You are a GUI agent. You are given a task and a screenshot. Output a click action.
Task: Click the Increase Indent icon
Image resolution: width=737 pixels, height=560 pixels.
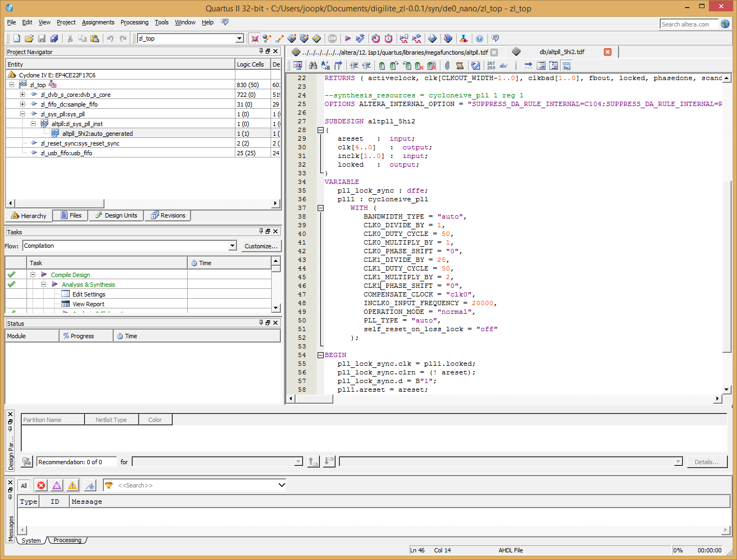354,65
